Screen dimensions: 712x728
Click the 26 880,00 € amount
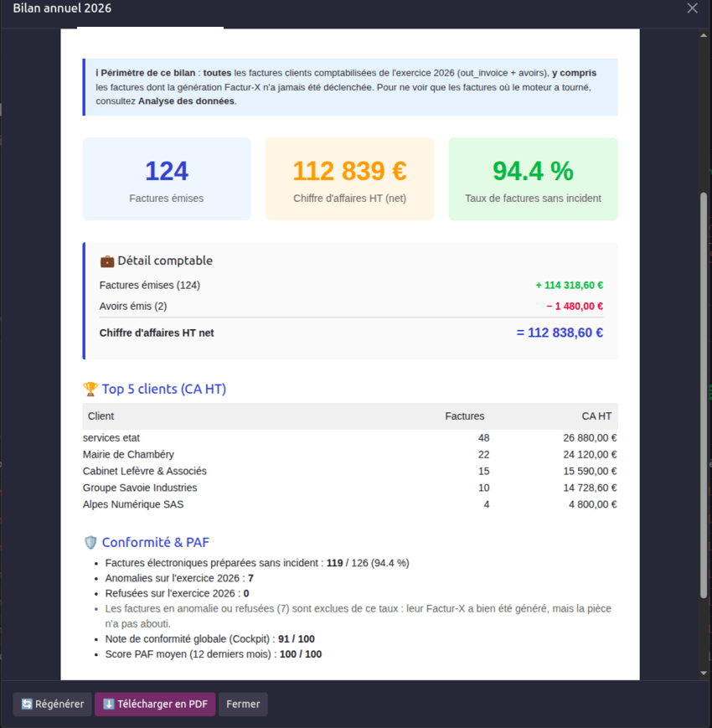click(590, 438)
